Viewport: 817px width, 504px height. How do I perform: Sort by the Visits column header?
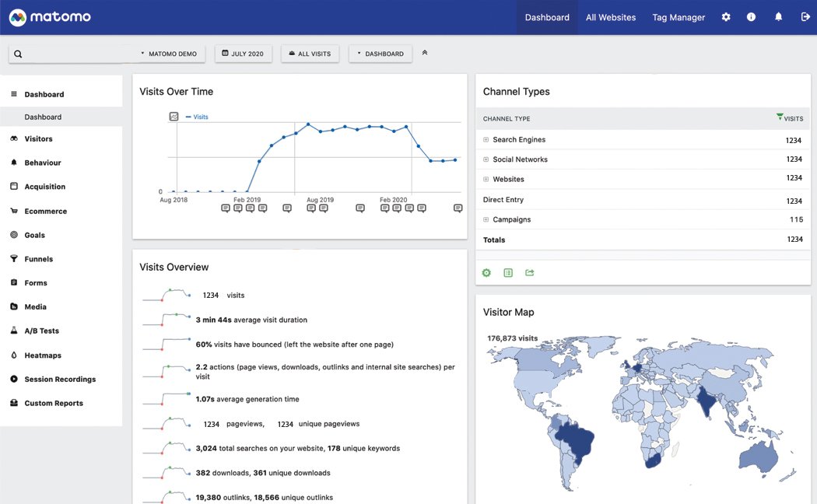click(790, 118)
